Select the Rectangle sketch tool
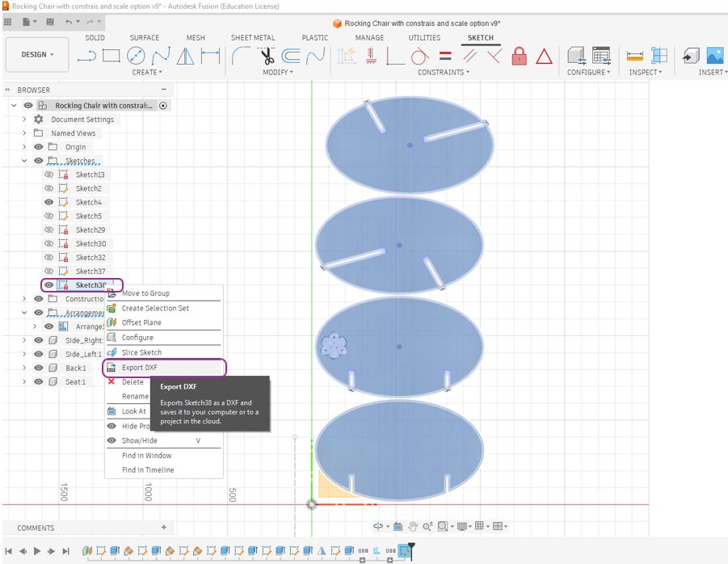 (x=111, y=56)
